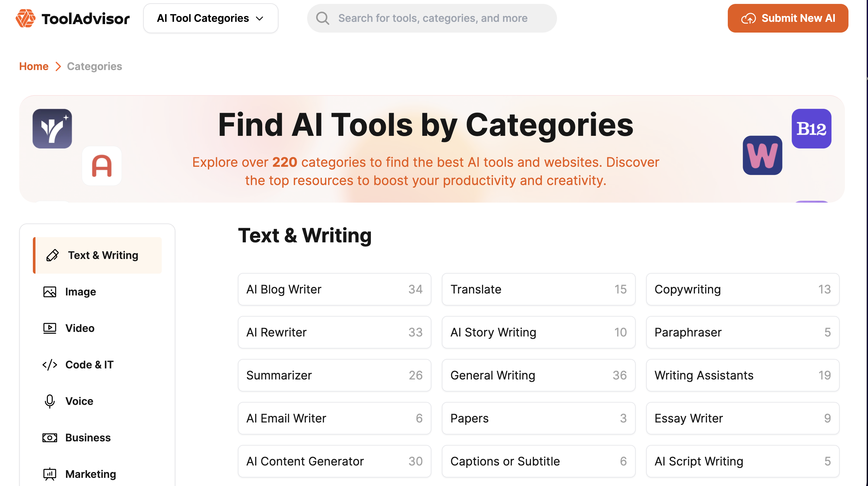Select the Voice microphone icon
The width and height of the screenshot is (868, 486).
pyautogui.click(x=49, y=401)
